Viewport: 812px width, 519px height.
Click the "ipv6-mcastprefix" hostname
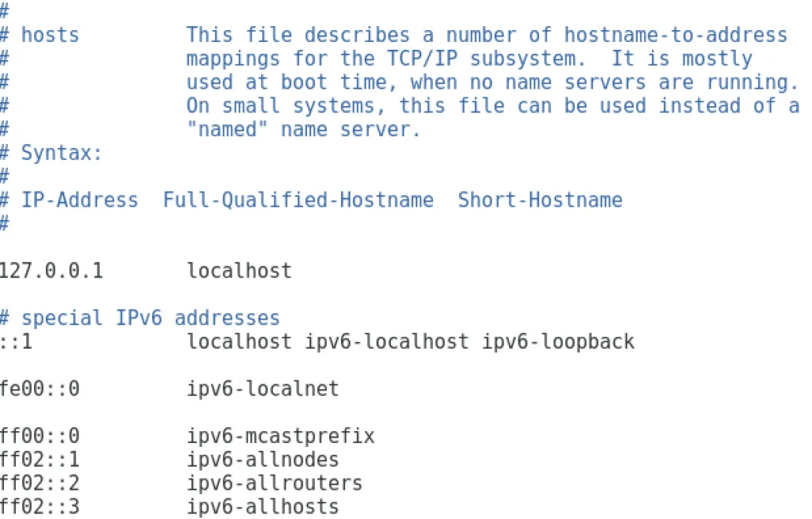point(281,436)
